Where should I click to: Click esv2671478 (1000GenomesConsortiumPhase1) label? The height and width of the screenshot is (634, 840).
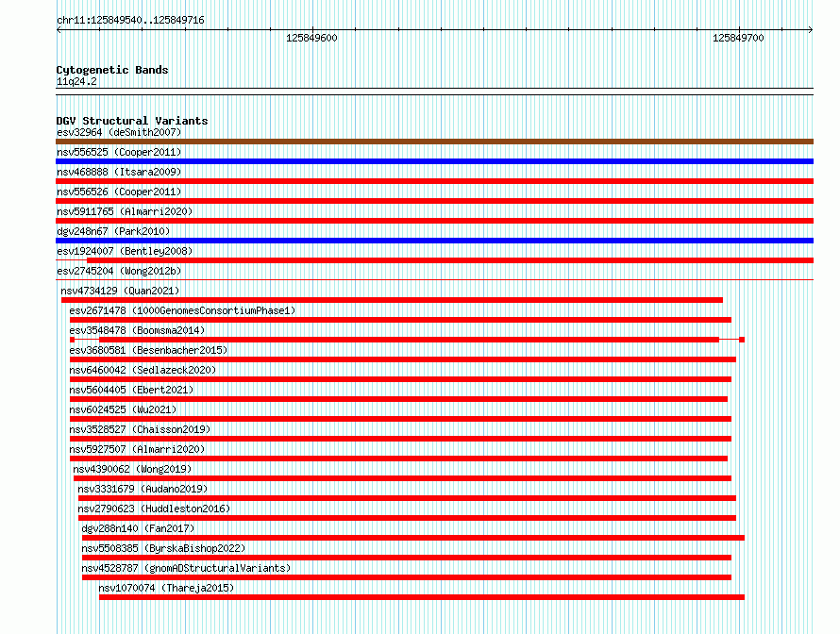182,310
